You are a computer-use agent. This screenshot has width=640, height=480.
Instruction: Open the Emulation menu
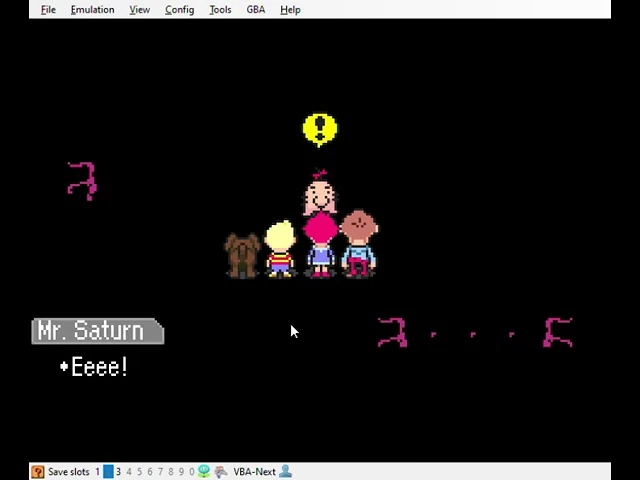coord(93,9)
